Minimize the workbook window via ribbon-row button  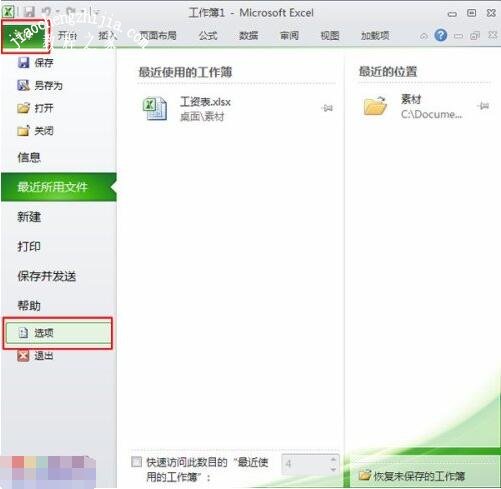coord(459,35)
